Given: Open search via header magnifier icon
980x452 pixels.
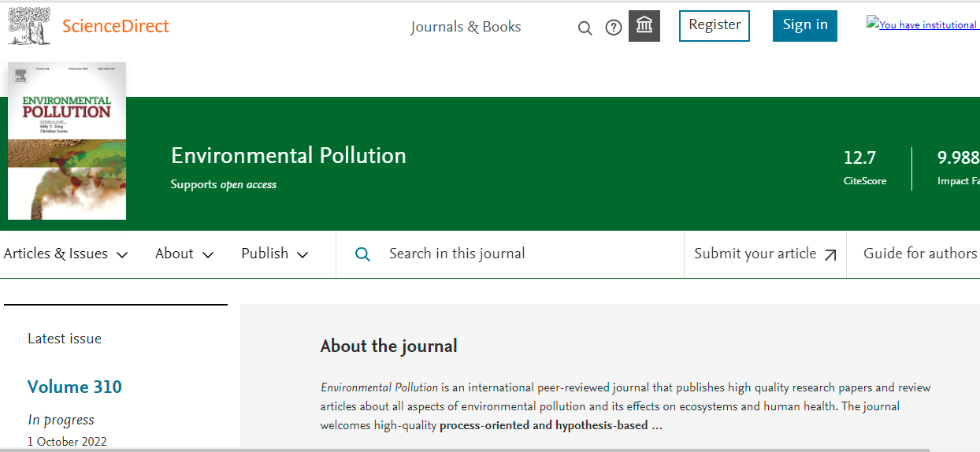Looking at the screenshot, I should point(585,28).
